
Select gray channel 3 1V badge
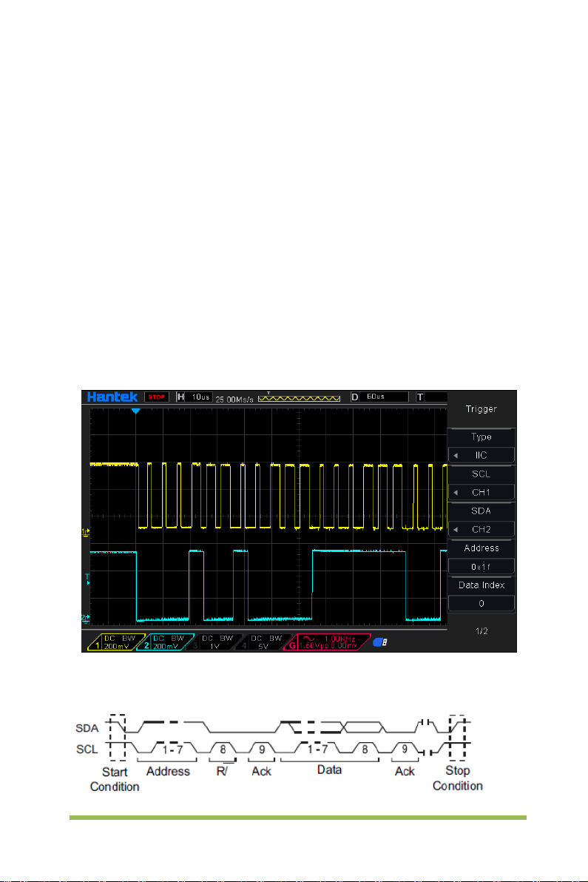[214, 642]
